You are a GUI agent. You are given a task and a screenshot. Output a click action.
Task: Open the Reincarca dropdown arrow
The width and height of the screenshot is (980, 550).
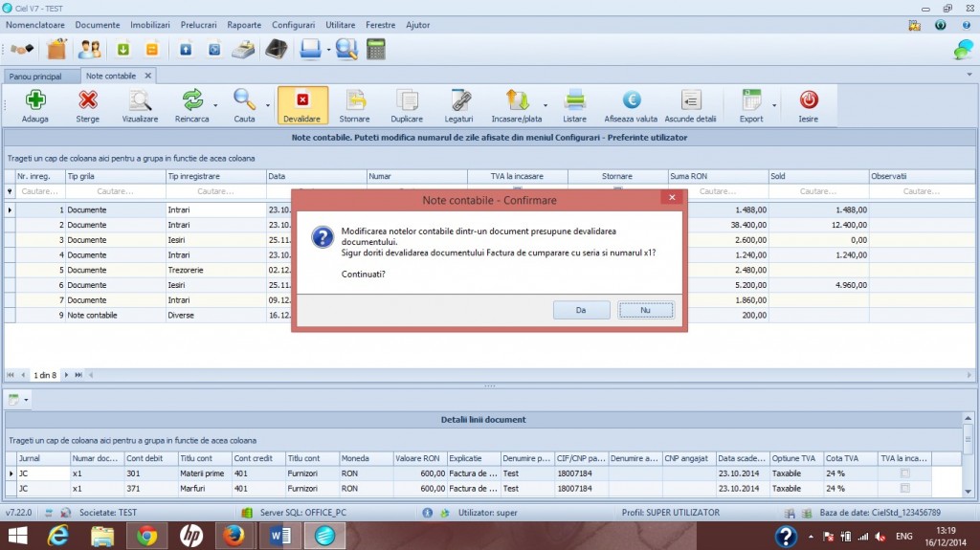pos(215,105)
